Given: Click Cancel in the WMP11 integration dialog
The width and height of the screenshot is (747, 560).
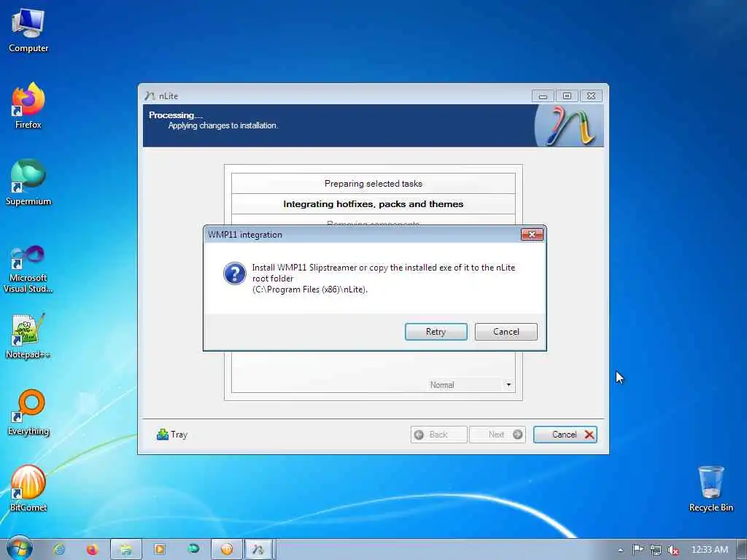Looking at the screenshot, I should coord(506,332).
